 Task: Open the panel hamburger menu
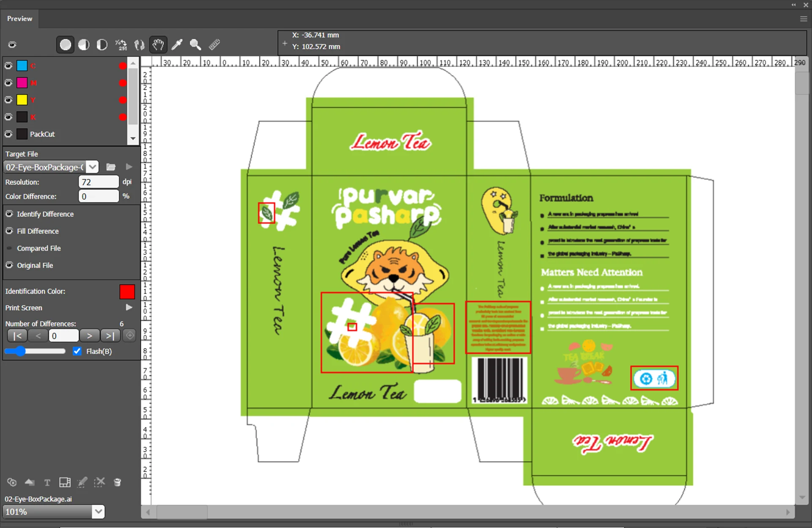(x=804, y=19)
